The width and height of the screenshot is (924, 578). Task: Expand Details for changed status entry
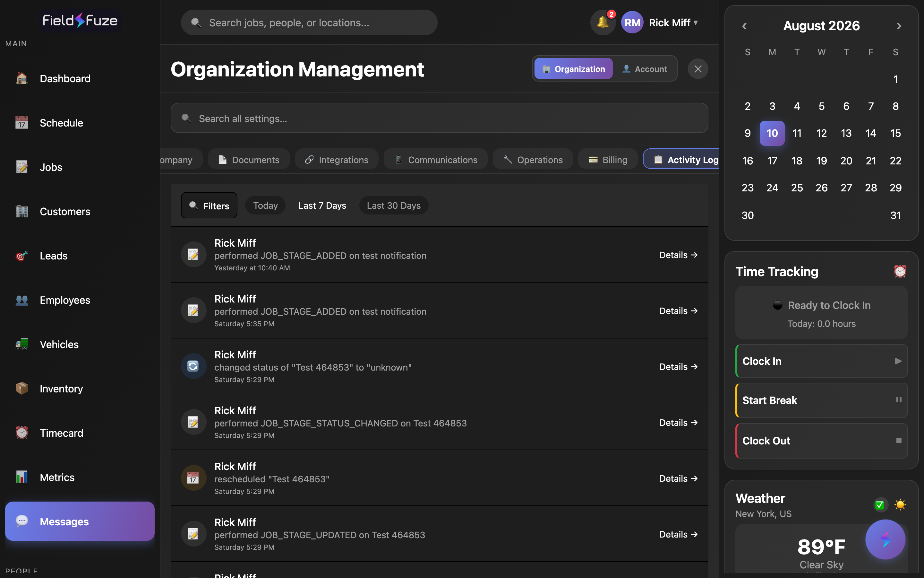[x=679, y=367]
